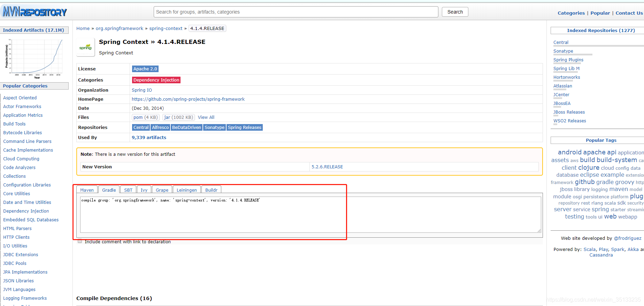Screen dimensions: 644x306
Task: Open org.springframework breadcrumb link
Action: [x=120, y=29]
